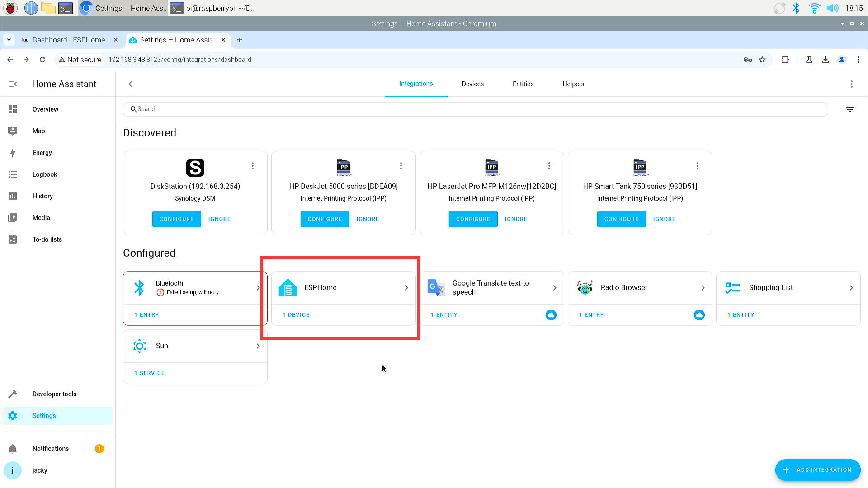Click the Chromium address bar URL

point(180,60)
